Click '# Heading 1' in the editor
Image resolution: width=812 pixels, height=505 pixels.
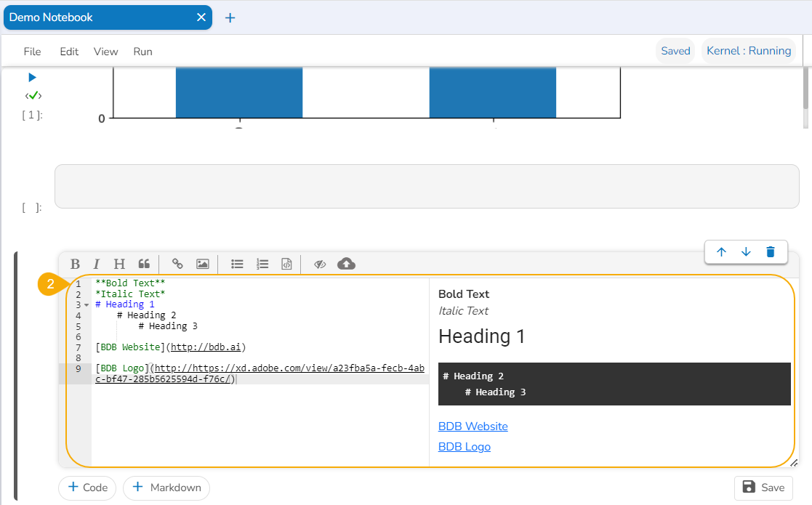(125, 304)
